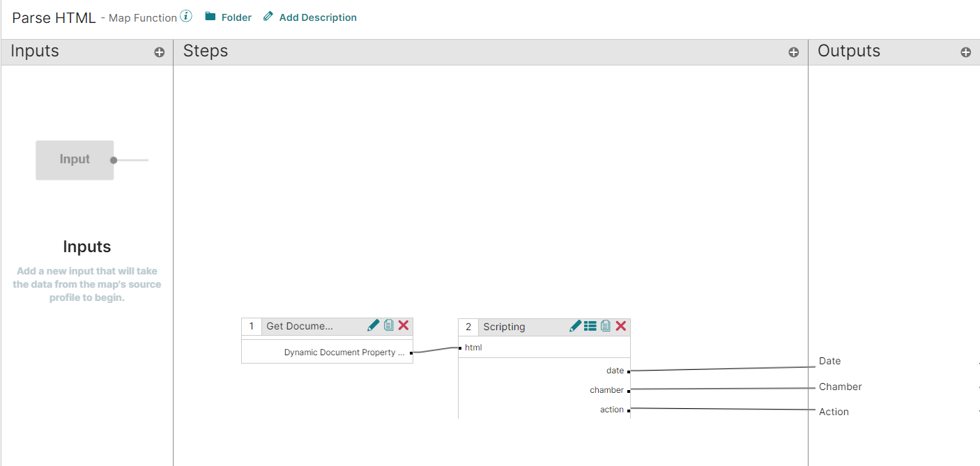The image size is (980, 466).
Task: Copy the Get Document Property step
Action: 389,325
